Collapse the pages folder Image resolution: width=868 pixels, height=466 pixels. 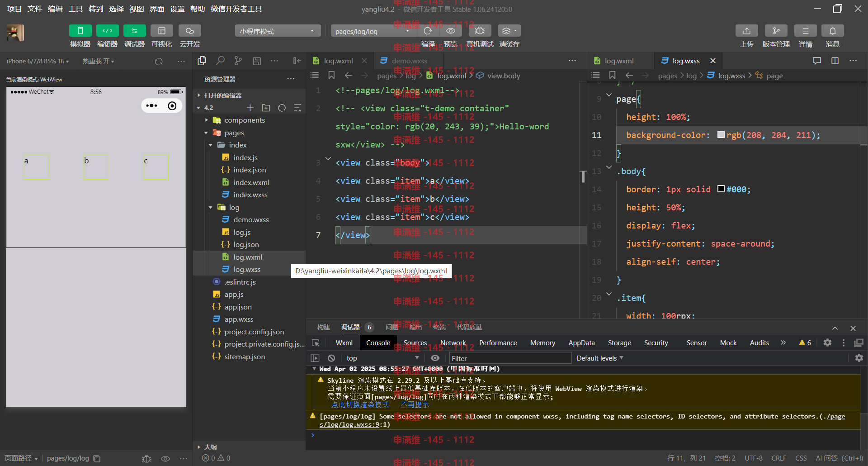[x=234, y=133]
